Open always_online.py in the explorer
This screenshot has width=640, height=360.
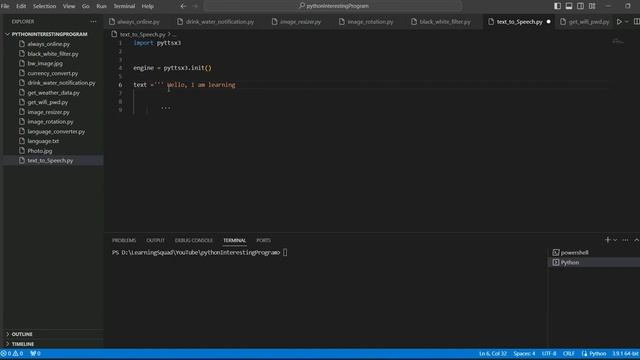tap(49, 44)
